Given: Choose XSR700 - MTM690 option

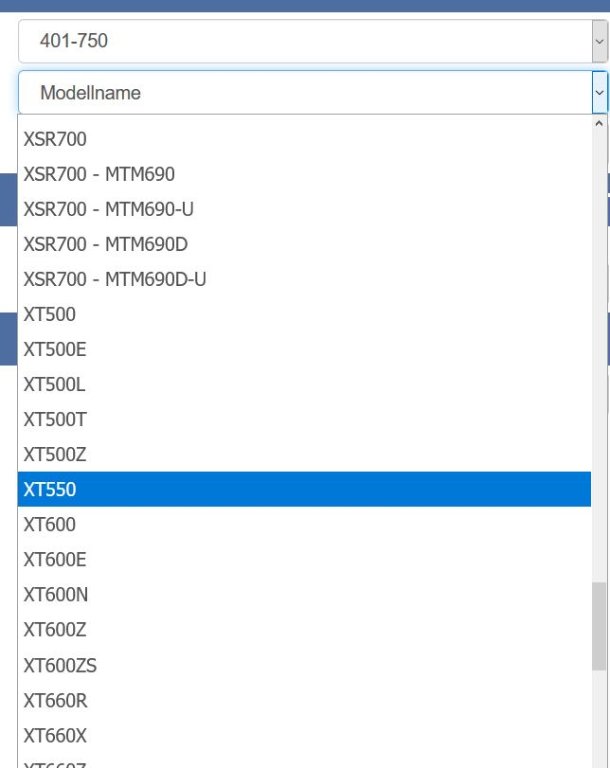Looking at the screenshot, I should coord(304,174).
